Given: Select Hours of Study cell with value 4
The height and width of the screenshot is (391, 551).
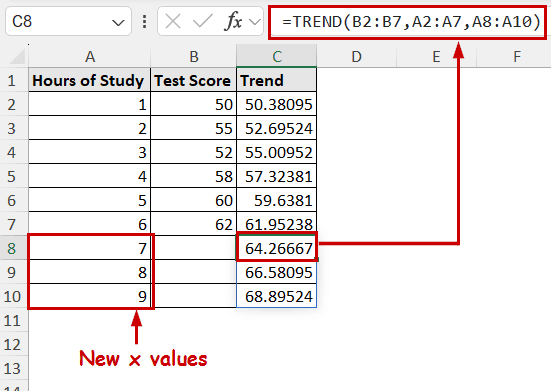Looking at the screenshot, I should click(90, 176).
